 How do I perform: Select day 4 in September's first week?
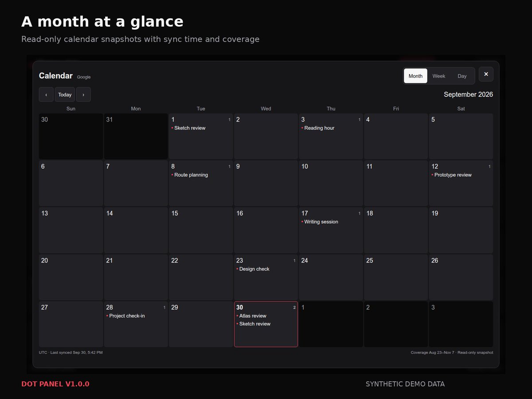click(396, 136)
